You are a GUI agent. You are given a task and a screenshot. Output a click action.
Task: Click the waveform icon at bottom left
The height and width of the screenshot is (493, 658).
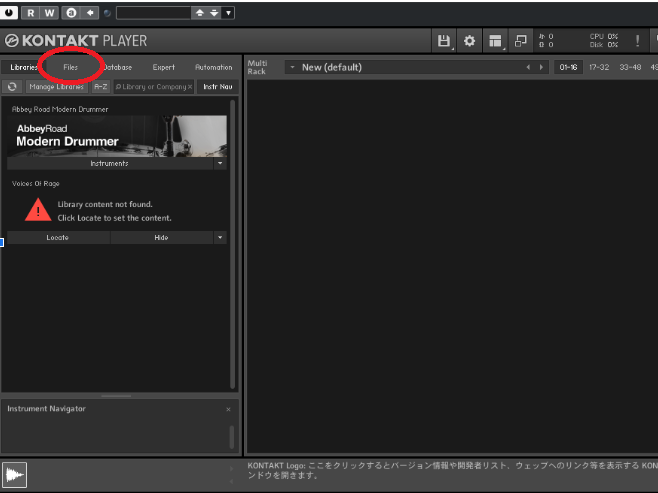(15, 475)
